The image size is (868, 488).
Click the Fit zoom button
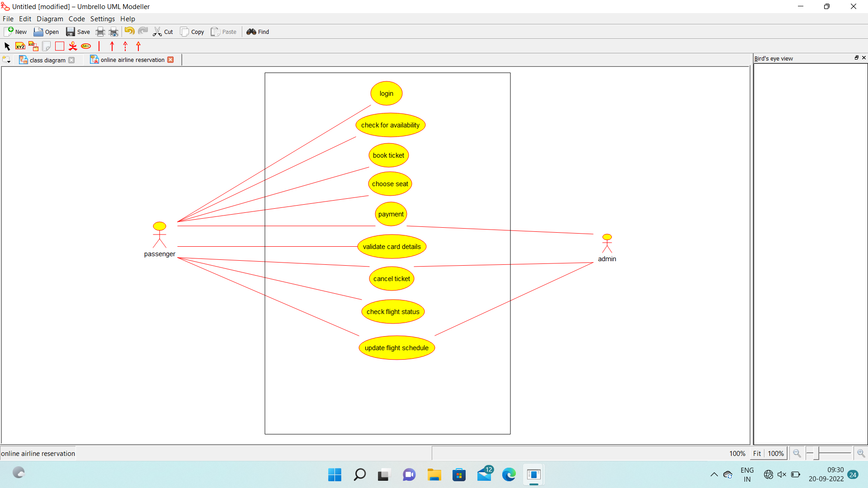(757, 453)
